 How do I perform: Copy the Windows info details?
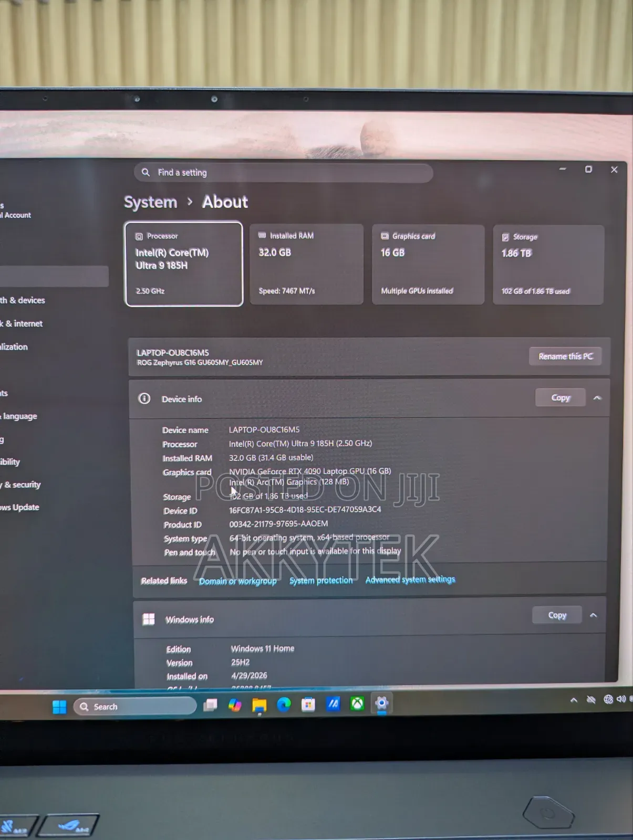coord(557,615)
